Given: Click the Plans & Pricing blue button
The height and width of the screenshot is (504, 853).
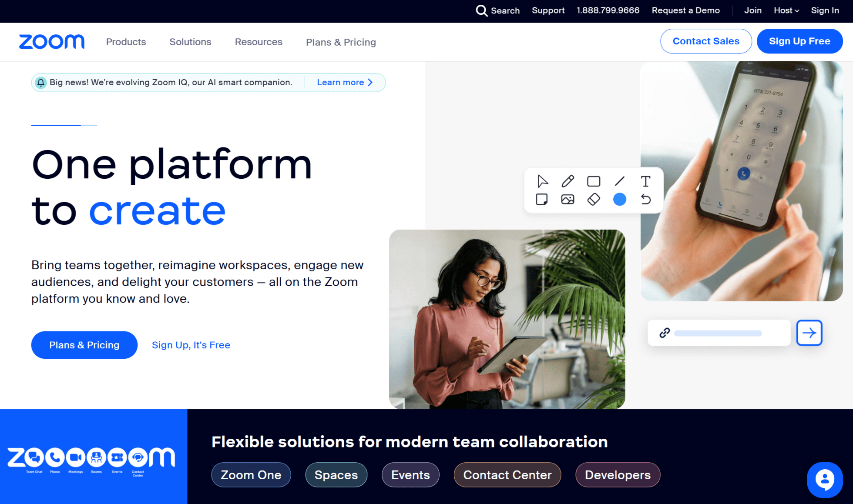Looking at the screenshot, I should 84,344.
